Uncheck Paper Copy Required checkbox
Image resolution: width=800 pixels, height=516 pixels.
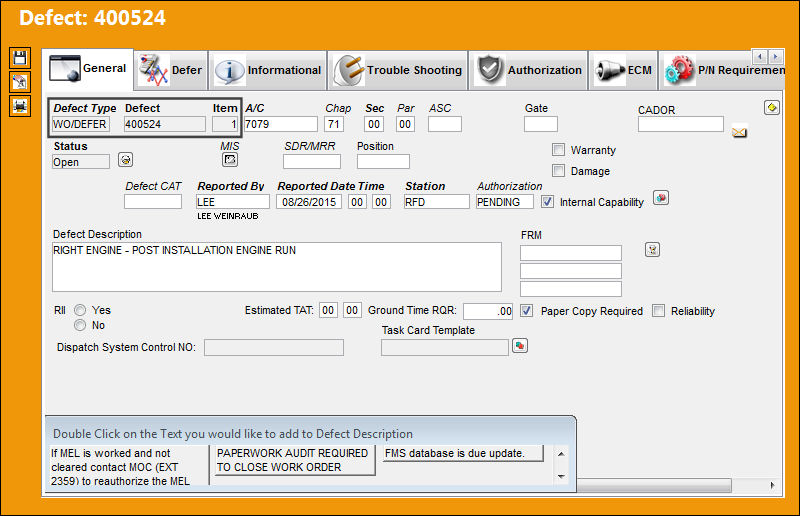(527, 310)
